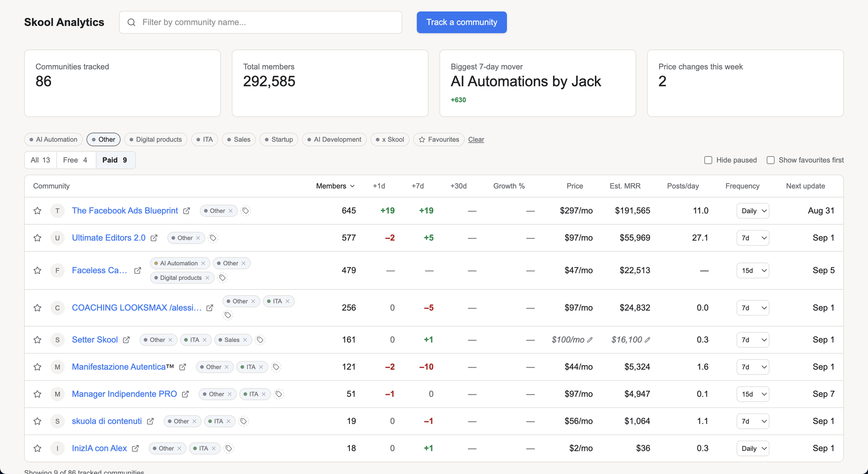Open InizIA con Alex community link
The width and height of the screenshot is (868, 474).
pyautogui.click(x=99, y=448)
